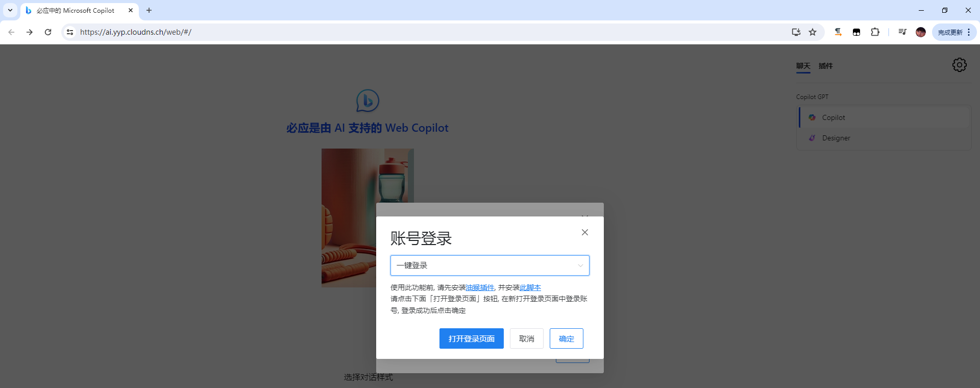Screen dimensions: 980x388
Task: Click the fitness bottle image thumbnail
Action: 367,218
